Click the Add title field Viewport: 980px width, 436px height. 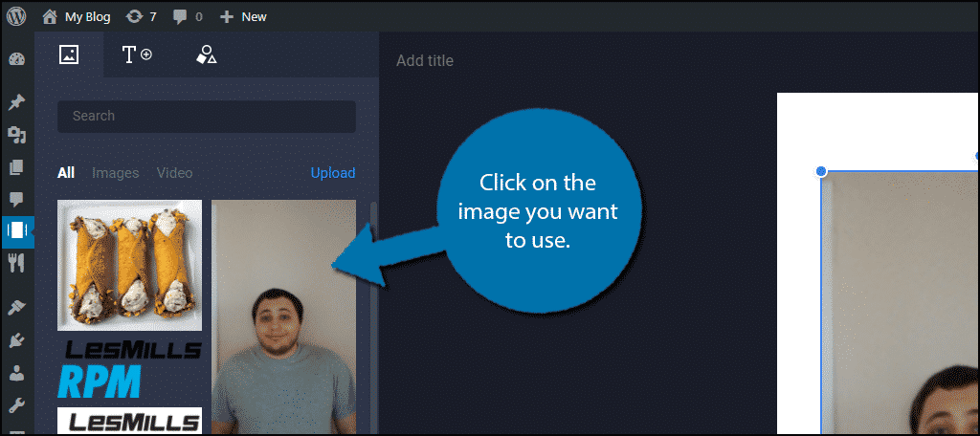[425, 60]
